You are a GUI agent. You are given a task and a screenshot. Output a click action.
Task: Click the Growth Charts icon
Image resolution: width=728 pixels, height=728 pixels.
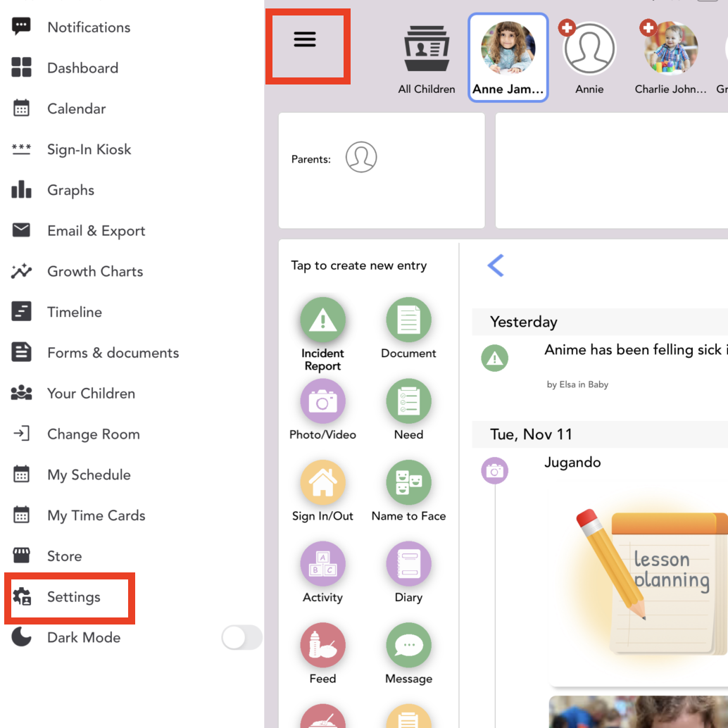(21, 271)
